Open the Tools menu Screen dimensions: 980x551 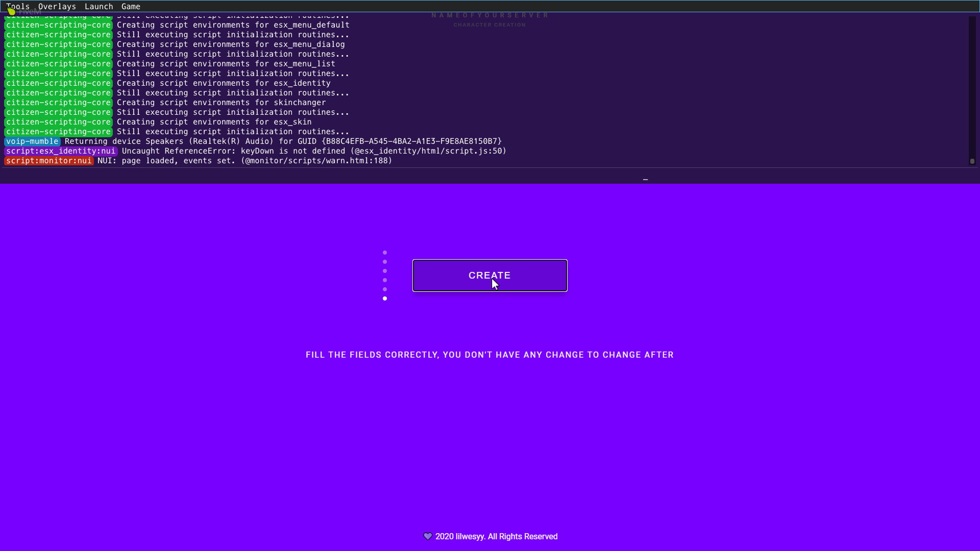point(18,6)
